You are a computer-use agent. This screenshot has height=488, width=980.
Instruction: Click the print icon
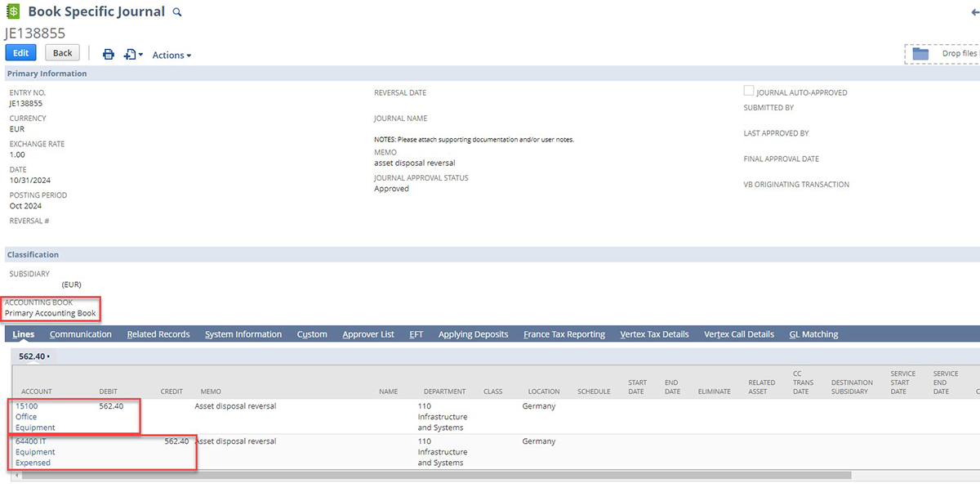point(108,54)
